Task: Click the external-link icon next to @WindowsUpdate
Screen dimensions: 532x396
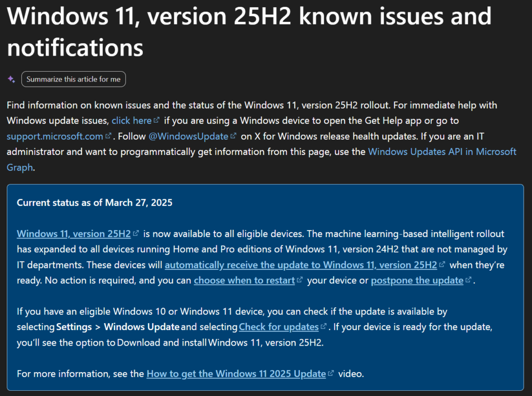Action: click(x=233, y=136)
